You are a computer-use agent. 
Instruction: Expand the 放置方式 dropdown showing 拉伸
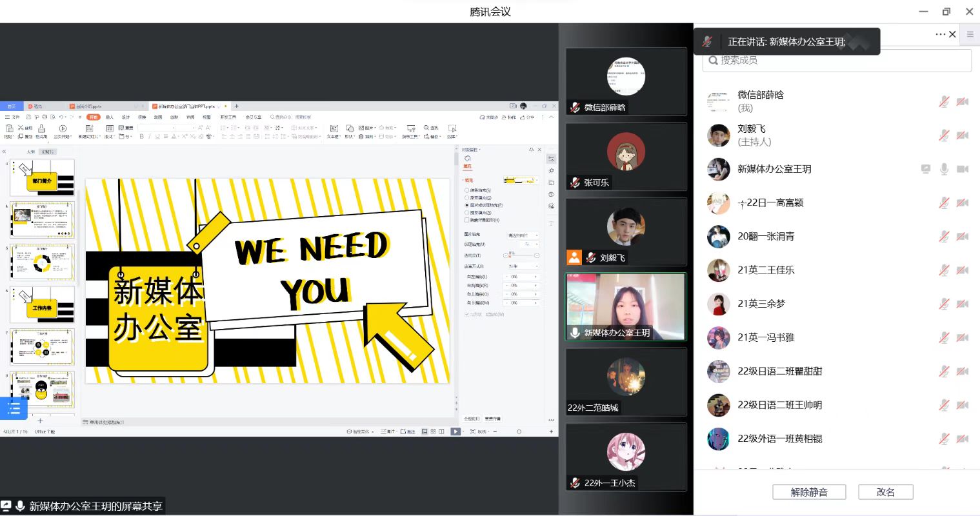tap(523, 266)
